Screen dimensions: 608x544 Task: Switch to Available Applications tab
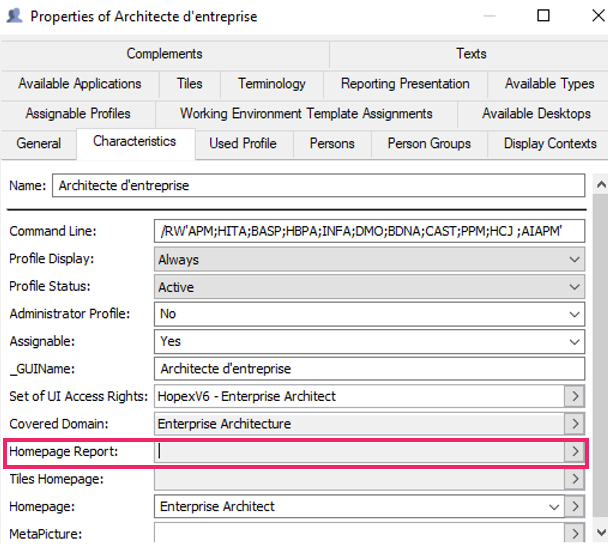point(80,84)
